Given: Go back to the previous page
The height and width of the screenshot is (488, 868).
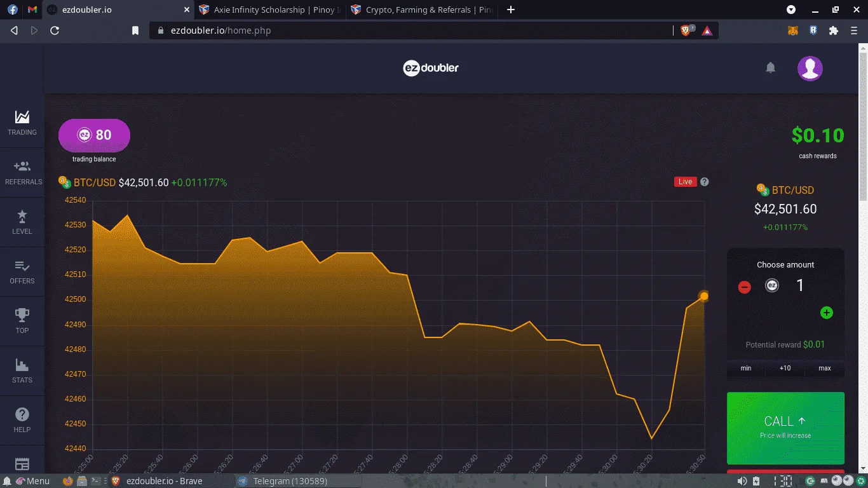Looking at the screenshot, I should pos(15,30).
